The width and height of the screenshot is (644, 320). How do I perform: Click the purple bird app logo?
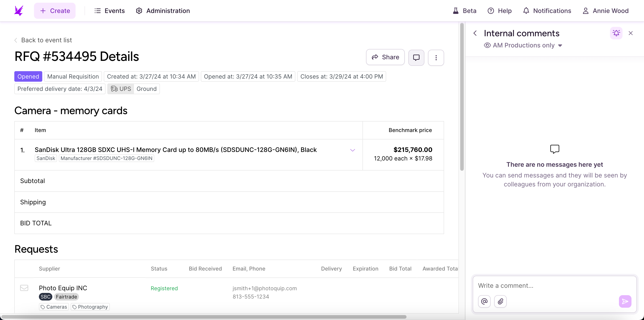[x=19, y=11]
